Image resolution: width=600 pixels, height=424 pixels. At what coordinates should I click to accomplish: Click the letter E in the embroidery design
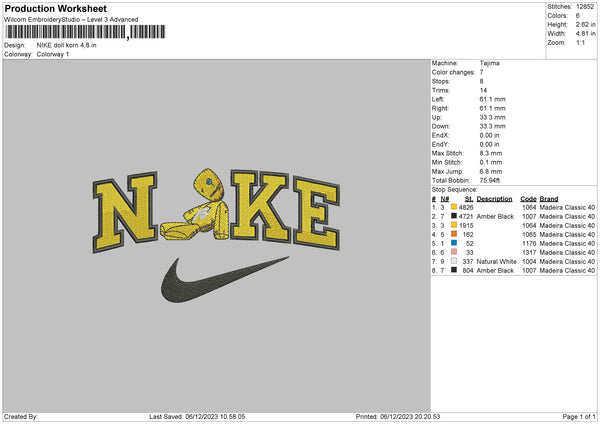pos(316,213)
